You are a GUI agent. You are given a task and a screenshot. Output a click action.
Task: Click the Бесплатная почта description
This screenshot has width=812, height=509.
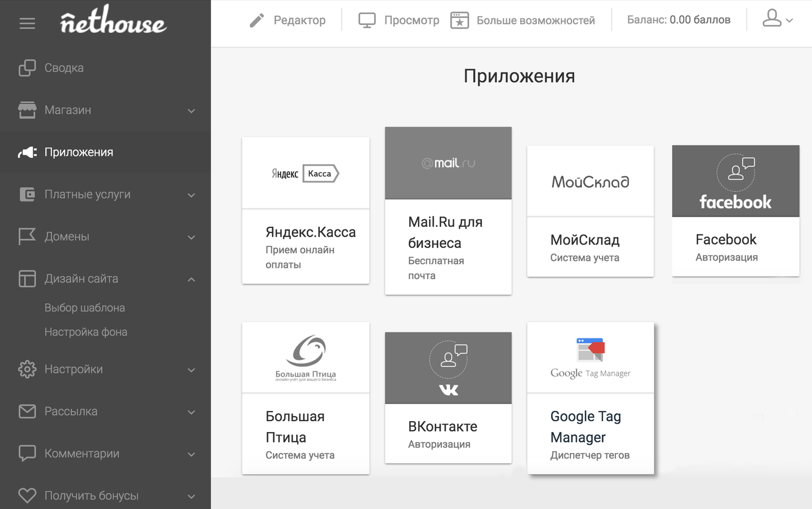click(x=436, y=268)
